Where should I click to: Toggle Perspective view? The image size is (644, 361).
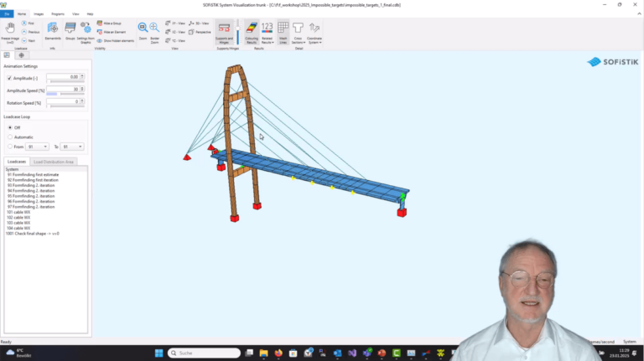point(200,32)
